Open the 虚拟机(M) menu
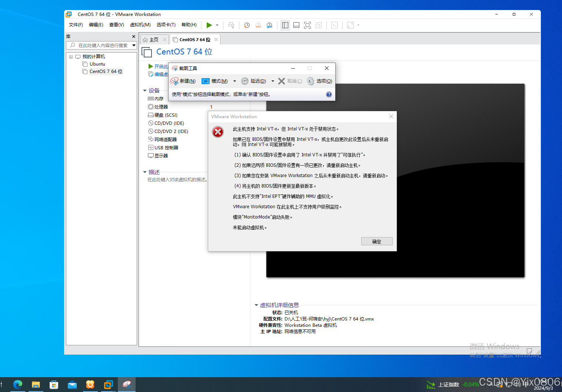The height and width of the screenshot is (392, 562). pos(140,25)
